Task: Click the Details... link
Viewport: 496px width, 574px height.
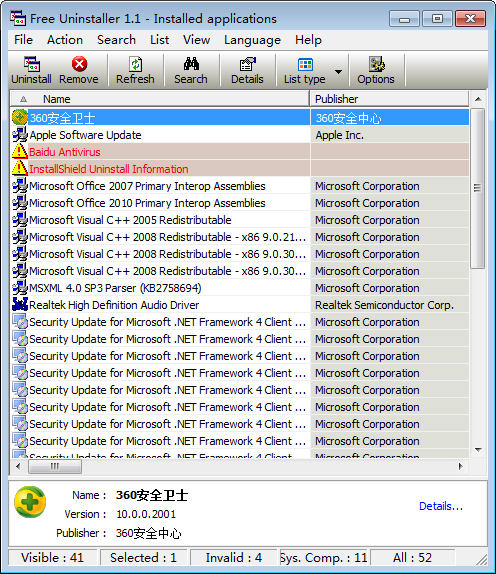Action: pos(441,506)
